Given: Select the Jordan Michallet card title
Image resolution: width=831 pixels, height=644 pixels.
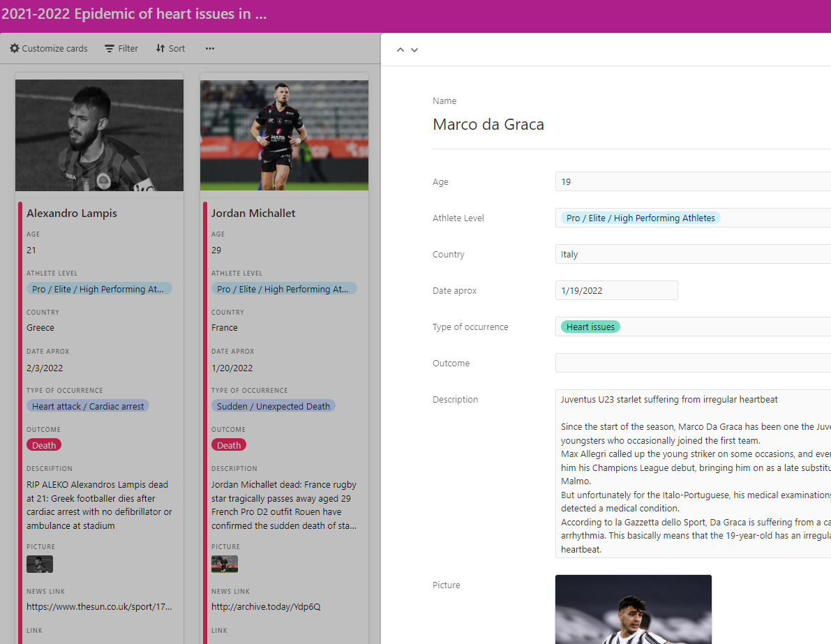Looking at the screenshot, I should (x=253, y=213).
